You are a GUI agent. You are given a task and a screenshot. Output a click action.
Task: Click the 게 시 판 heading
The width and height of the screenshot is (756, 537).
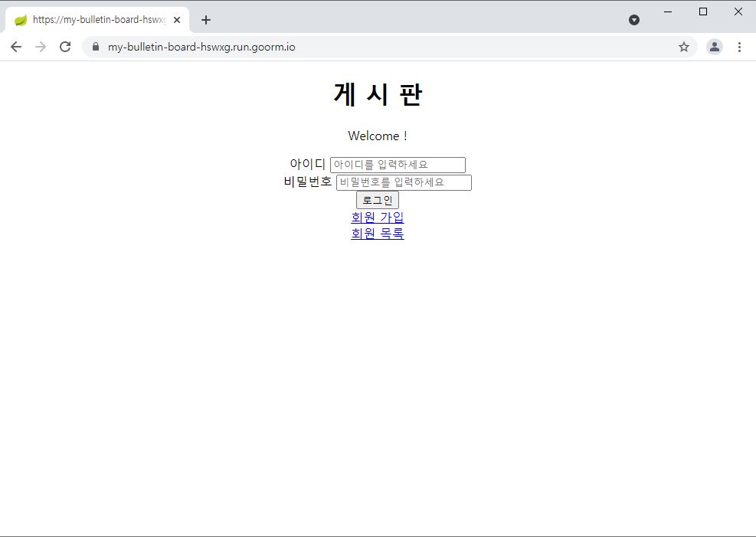pos(378,94)
